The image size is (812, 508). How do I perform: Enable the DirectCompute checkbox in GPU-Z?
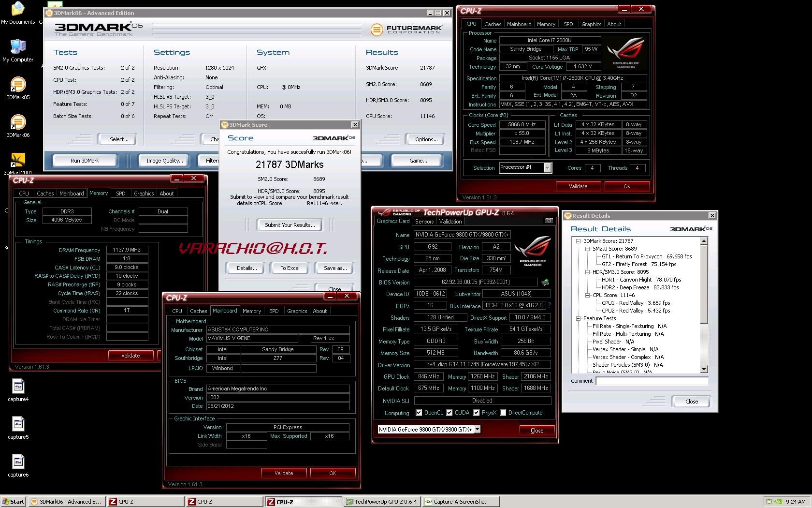pos(503,413)
